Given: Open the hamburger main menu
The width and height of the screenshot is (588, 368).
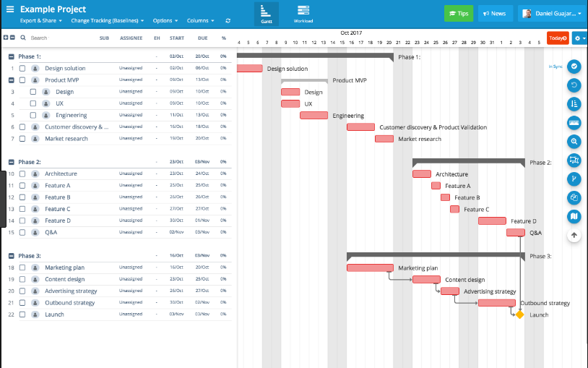Looking at the screenshot, I should coord(10,9).
